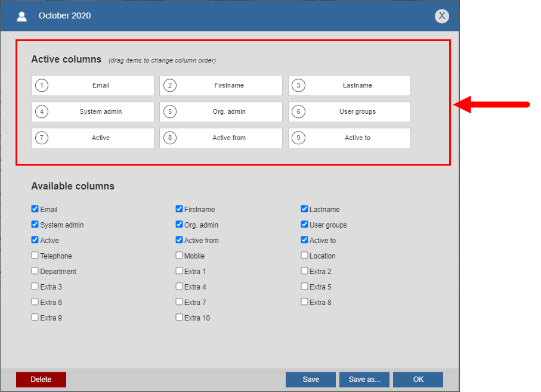Click the circled number 3 beside Lastname
The height and width of the screenshot is (392, 541).
pos(298,85)
